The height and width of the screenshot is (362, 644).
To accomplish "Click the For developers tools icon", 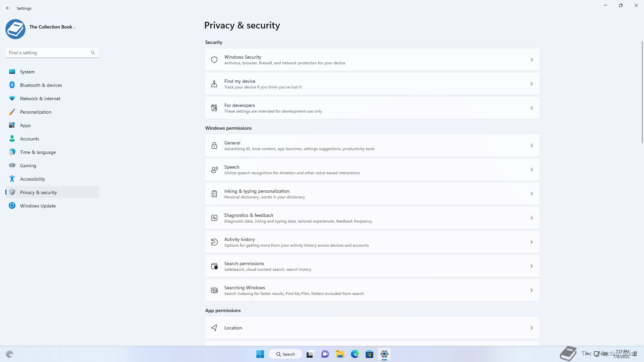I will pyautogui.click(x=214, y=108).
